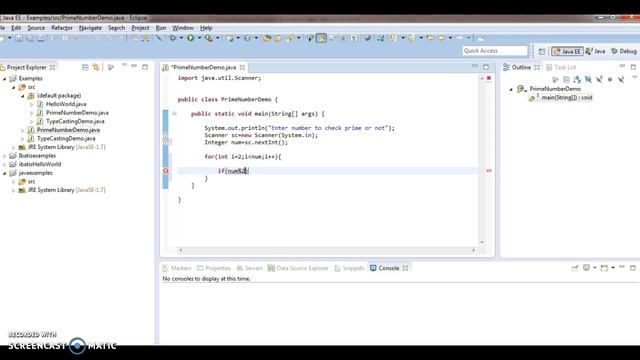Switch to Debug perspective
Image resolution: width=640 pixels, height=360 pixels.
tap(624, 51)
